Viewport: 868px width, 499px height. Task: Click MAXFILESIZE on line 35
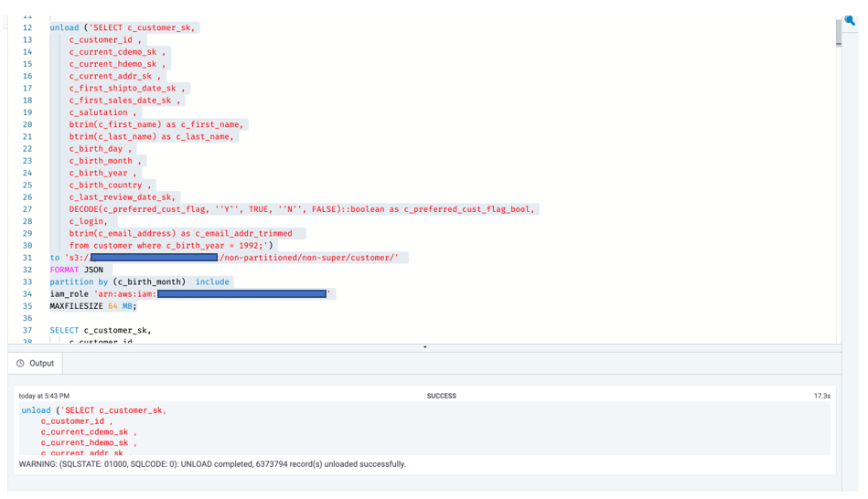[x=77, y=306]
